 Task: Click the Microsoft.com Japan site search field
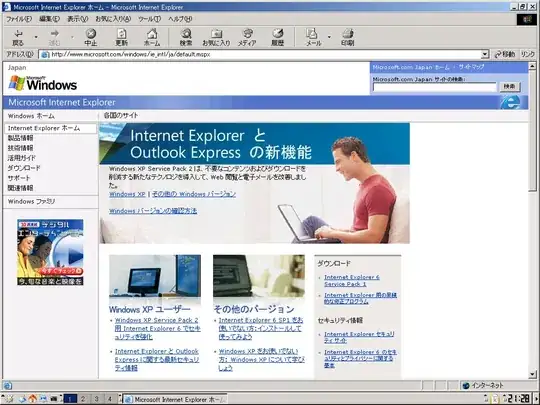[435, 87]
